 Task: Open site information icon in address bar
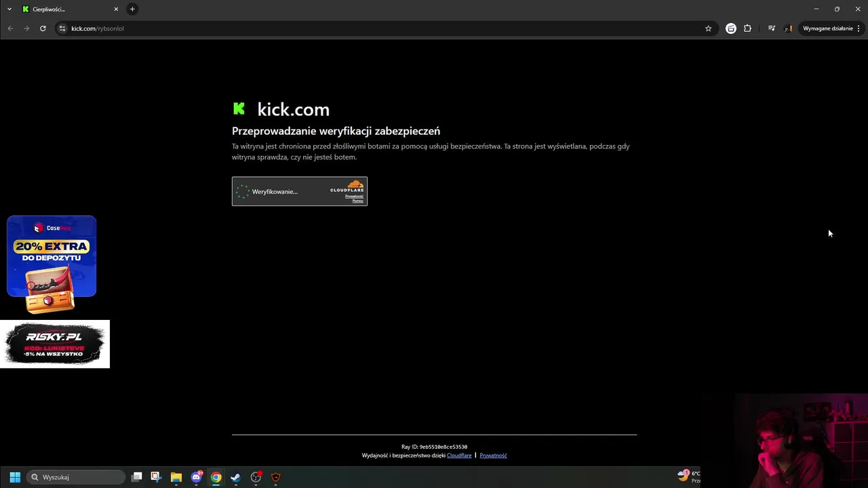point(62,28)
